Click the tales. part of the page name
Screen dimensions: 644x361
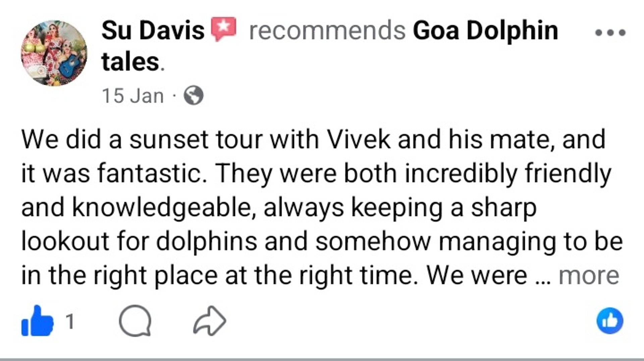(x=133, y=62)
